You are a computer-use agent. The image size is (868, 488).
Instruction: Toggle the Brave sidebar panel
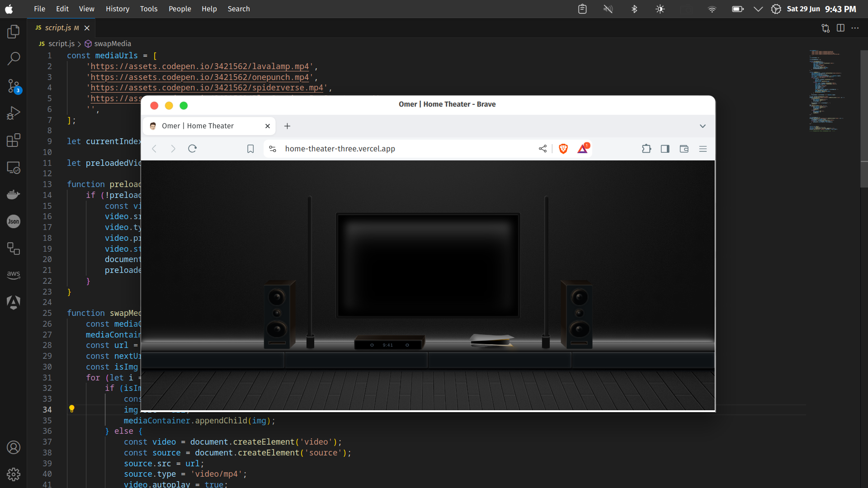665,149
